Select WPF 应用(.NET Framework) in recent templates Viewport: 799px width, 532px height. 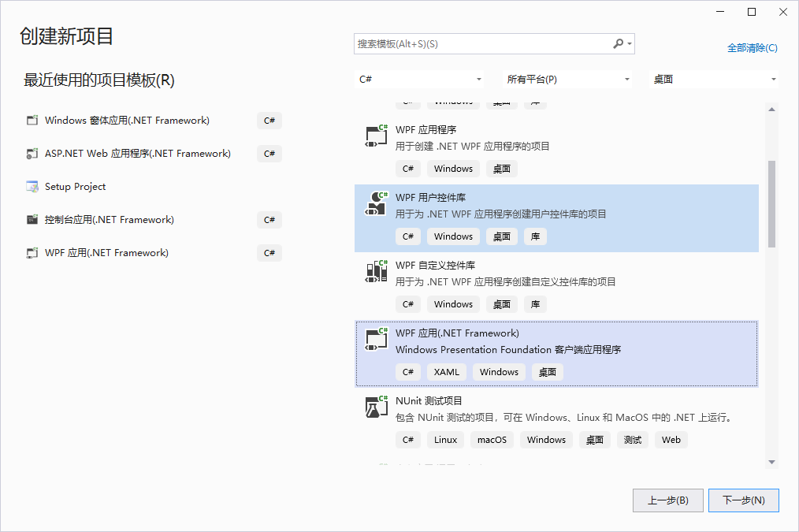tap(106, 253)
